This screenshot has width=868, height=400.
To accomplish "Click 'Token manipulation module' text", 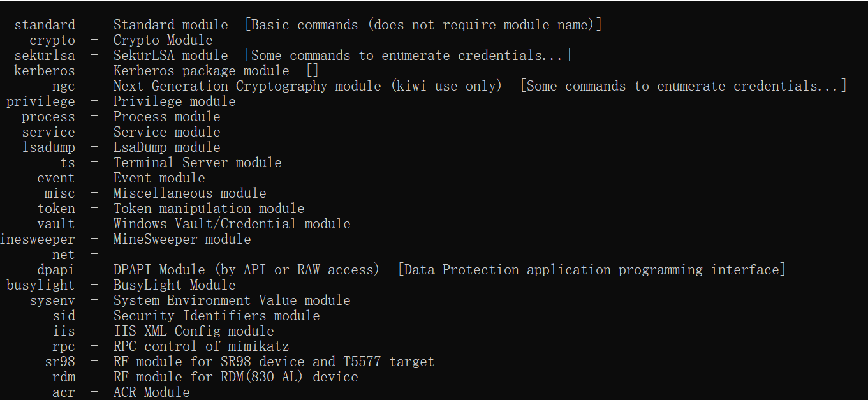I will click(209, 209).
